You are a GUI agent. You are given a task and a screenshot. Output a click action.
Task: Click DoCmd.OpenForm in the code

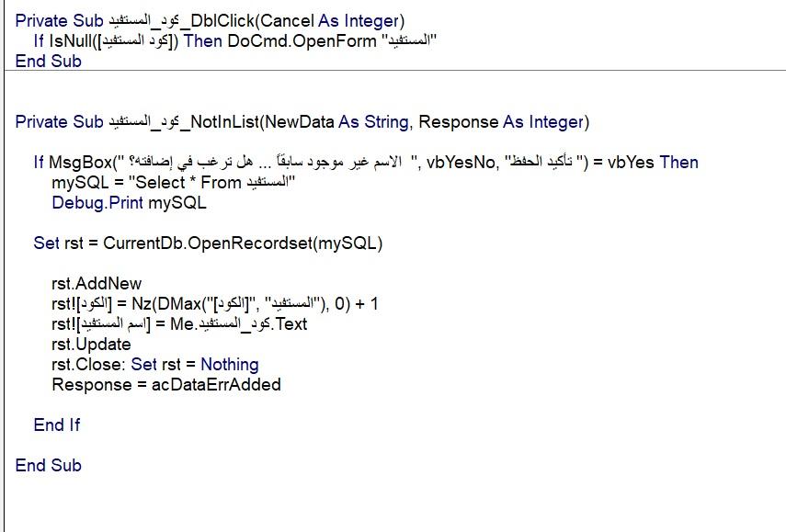[302, 40]
